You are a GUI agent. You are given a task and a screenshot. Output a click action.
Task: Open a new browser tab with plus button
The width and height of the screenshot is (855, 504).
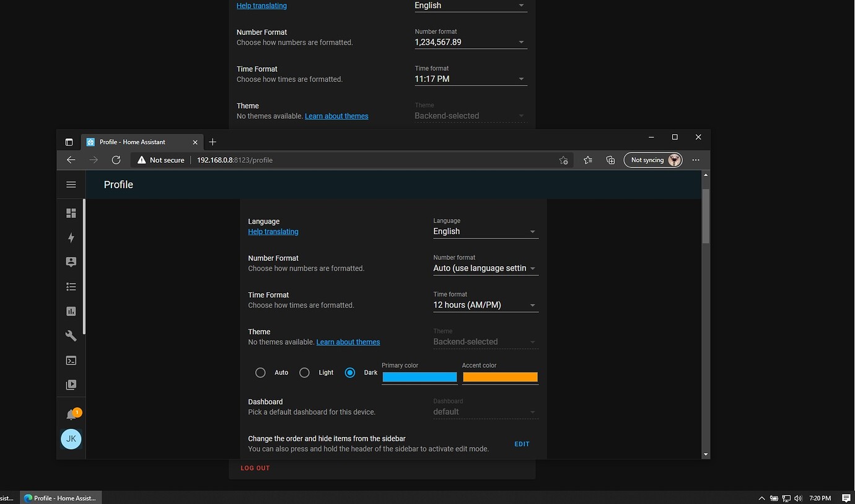213,142
